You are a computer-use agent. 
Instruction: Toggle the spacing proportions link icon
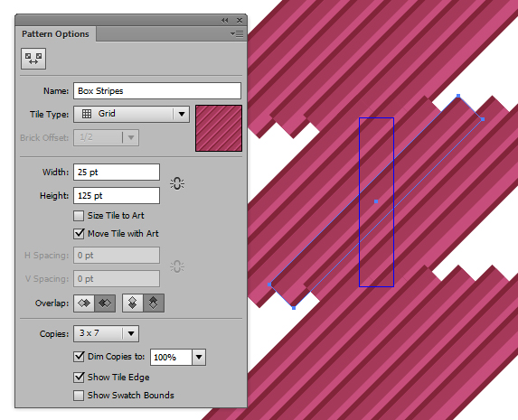click(x=177, y=266)
